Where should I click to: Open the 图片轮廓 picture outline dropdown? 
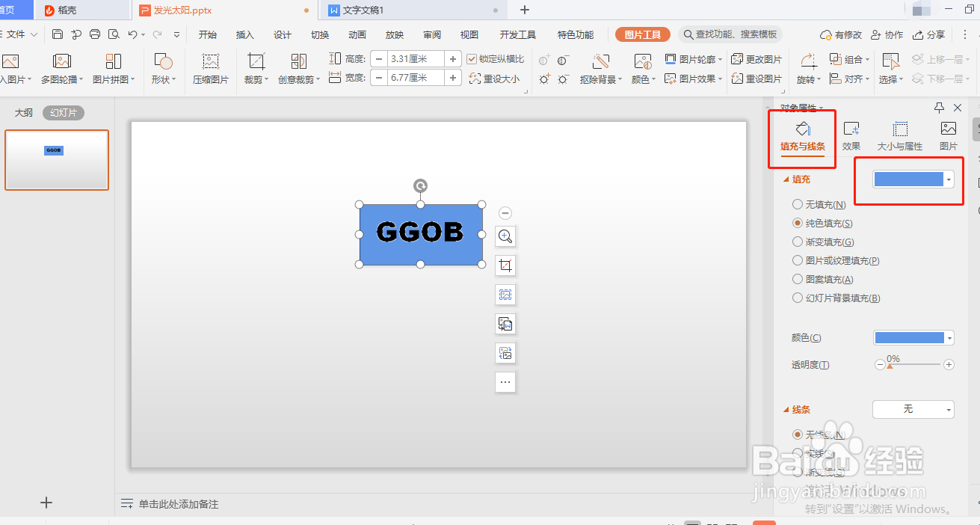(x=694, y=59)
